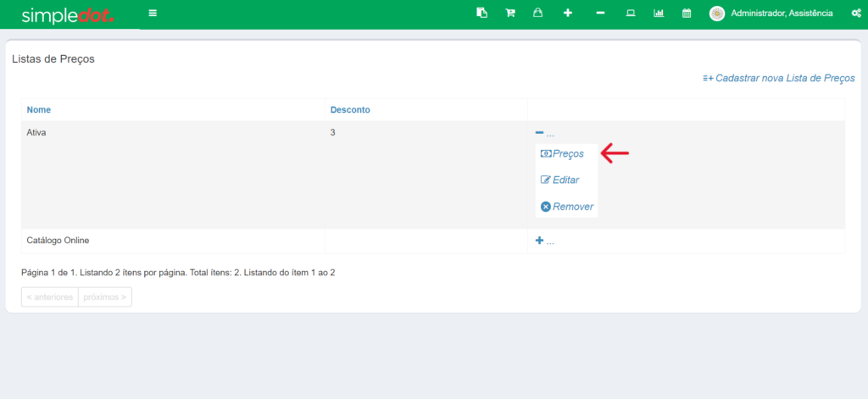Screen dimensions: 868x399
Task: Click the copy documents icon in top bar
Action: [481, 14]
